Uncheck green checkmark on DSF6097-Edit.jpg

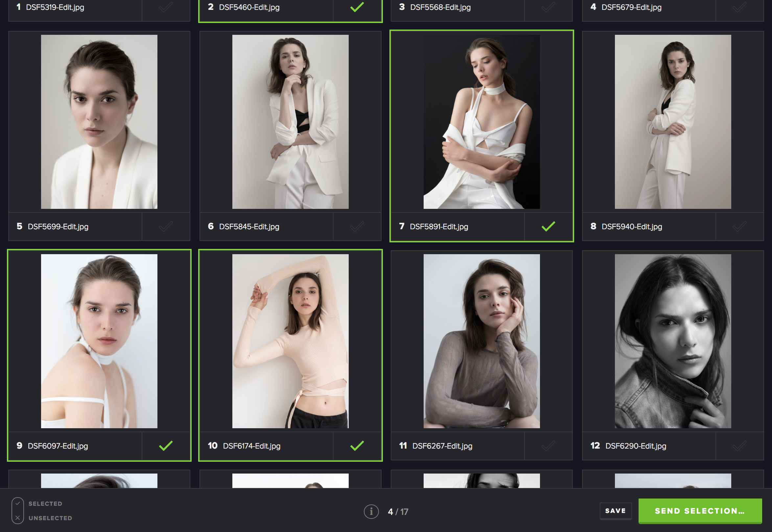[166, 446]
